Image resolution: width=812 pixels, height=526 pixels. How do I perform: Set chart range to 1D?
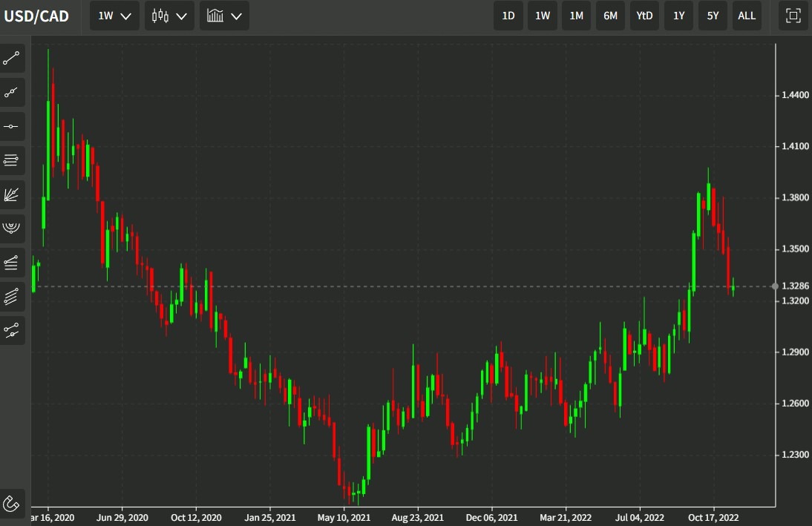click(x=508, y=16)
